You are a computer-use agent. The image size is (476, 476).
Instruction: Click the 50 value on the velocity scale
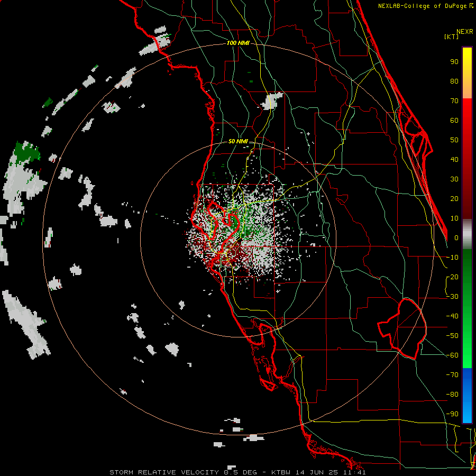[454, 140]
